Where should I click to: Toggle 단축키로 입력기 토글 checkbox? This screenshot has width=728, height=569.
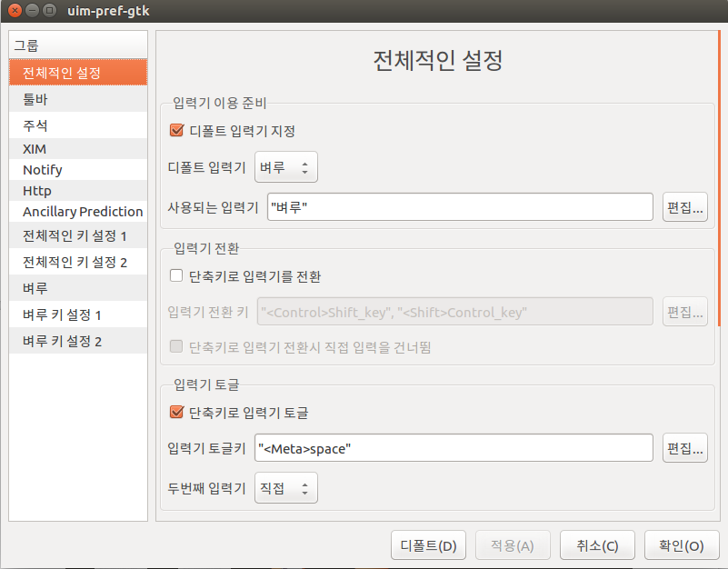[x=176, y=412]
